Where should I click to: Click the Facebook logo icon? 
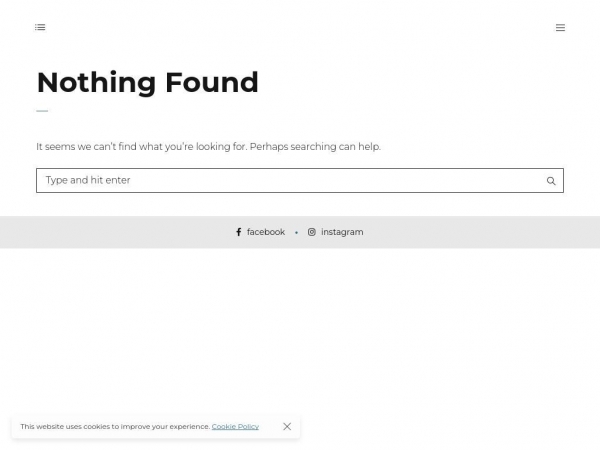[238, 232]
